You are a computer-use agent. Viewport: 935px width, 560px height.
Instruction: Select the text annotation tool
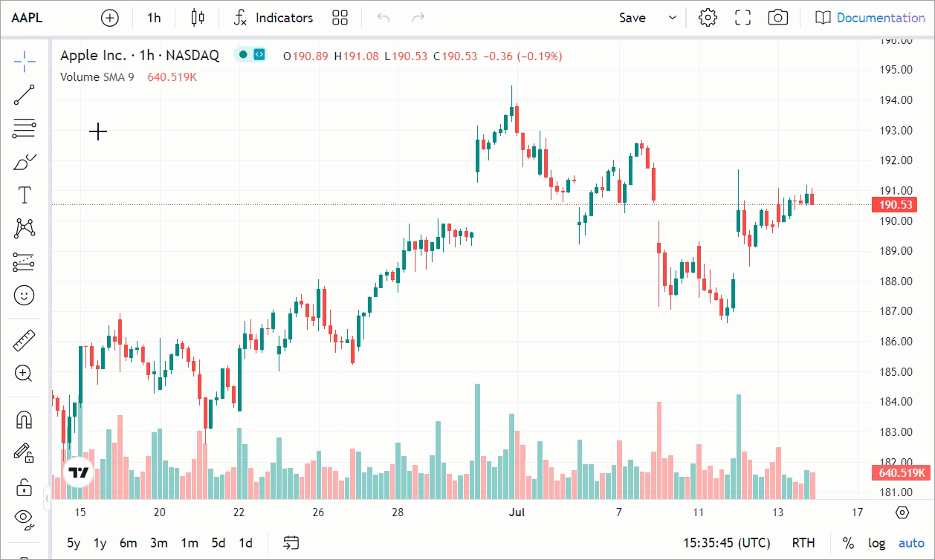[x=25, y=195]
